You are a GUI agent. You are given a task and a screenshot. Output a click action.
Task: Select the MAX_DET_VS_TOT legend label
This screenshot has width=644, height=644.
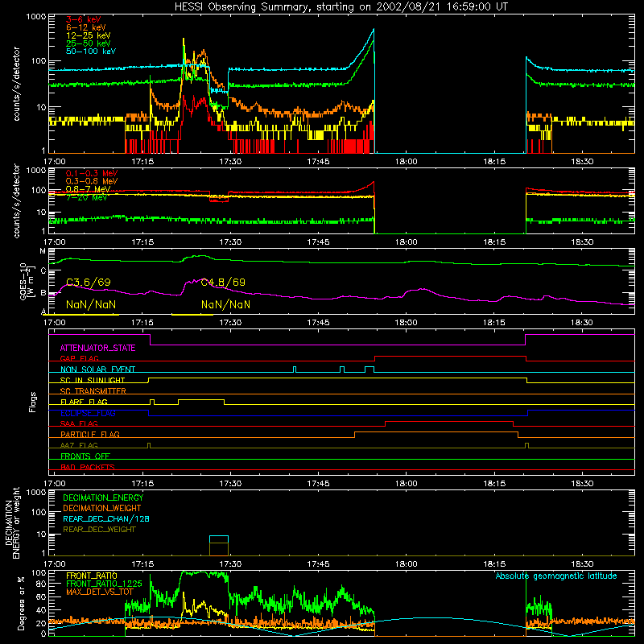pos(100,592)
